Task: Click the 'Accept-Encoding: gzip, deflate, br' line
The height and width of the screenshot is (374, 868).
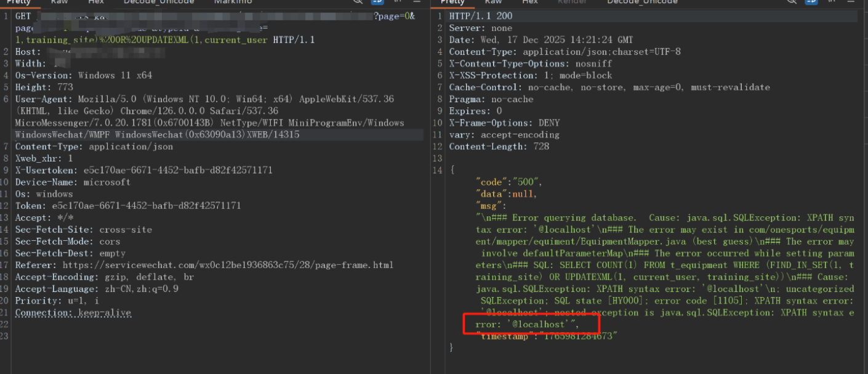Action: (104, 277)
